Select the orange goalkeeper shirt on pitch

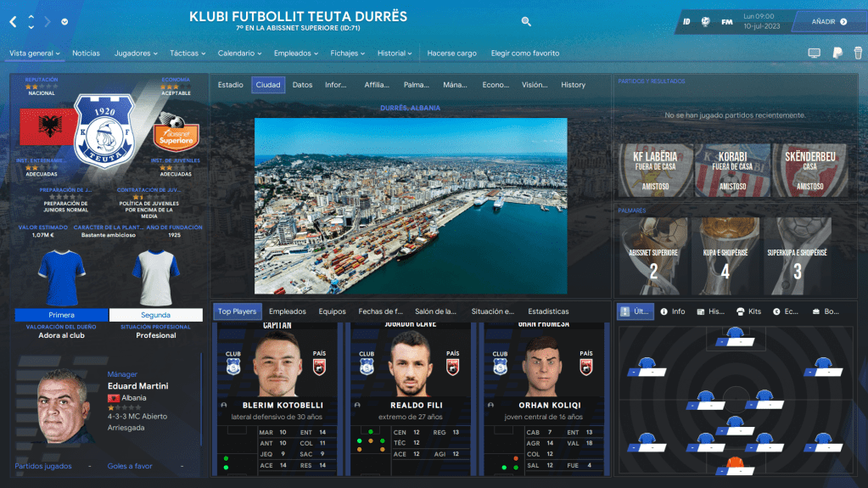point(734,463)
